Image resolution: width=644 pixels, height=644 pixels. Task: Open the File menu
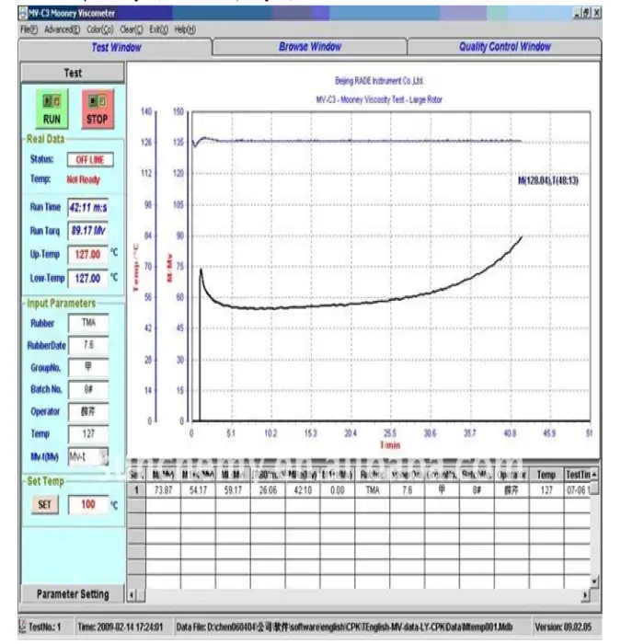(x=29, y=29)
